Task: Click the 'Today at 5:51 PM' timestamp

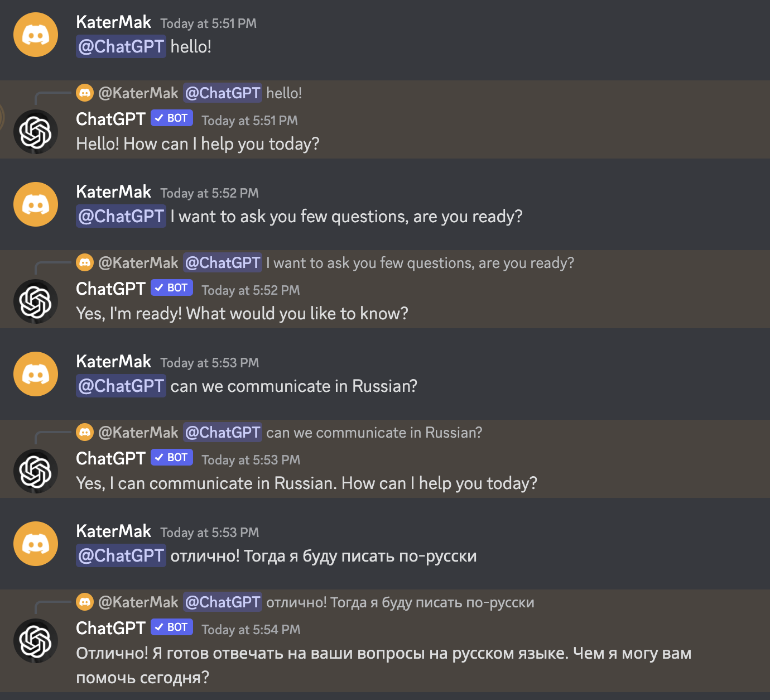Action: [x=209, y=23]
